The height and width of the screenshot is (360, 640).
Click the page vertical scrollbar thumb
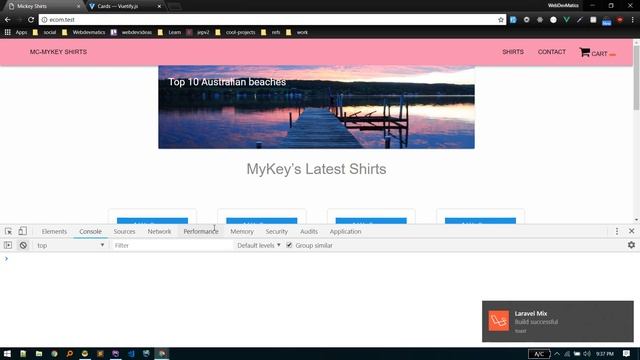pyautogui.click(x=636, y=78)
